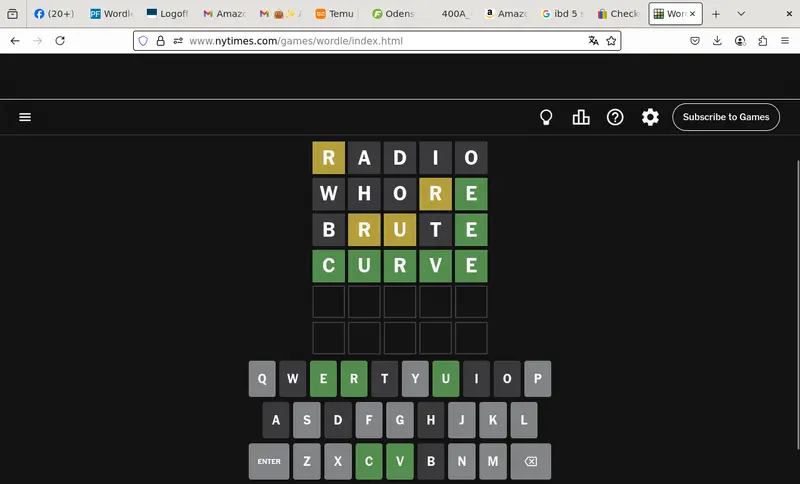Close the active Wordle tab

click(692, 14)
